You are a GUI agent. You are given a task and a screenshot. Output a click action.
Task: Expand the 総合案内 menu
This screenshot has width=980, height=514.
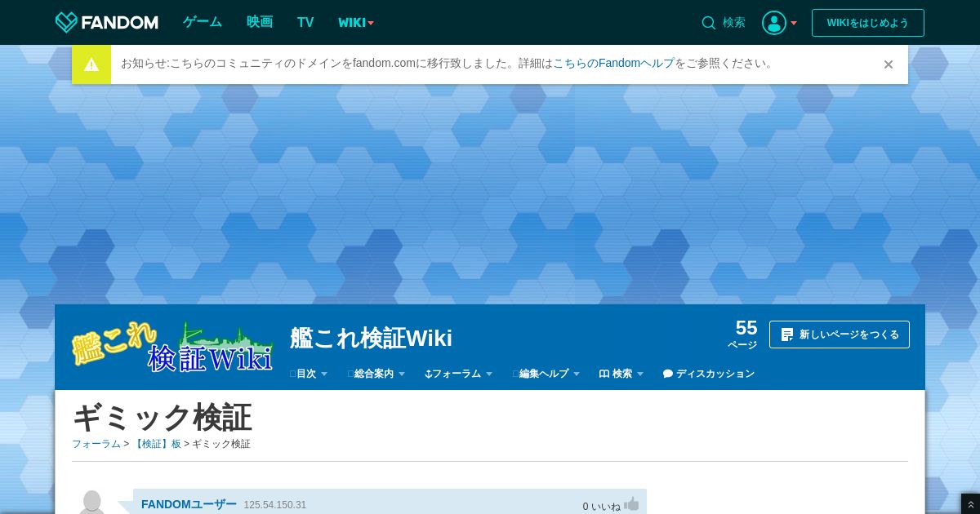376,374
